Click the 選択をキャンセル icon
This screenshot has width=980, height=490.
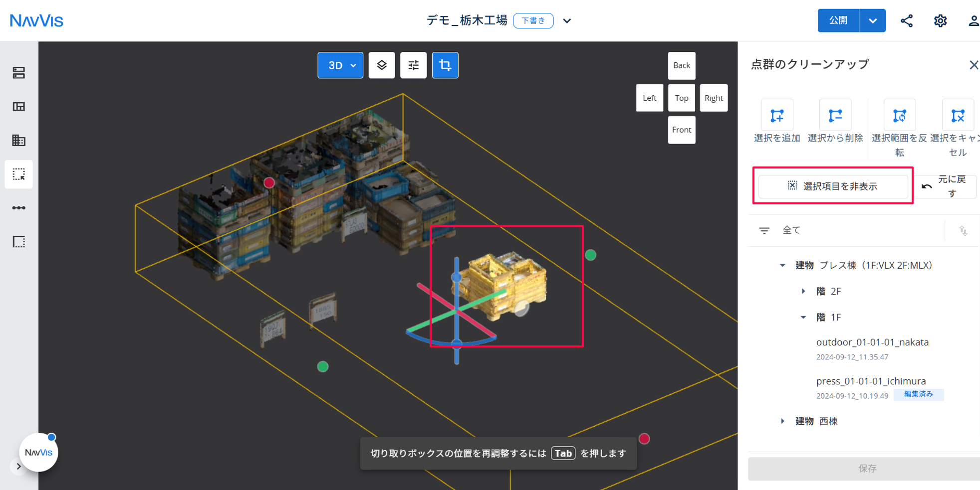958,116
